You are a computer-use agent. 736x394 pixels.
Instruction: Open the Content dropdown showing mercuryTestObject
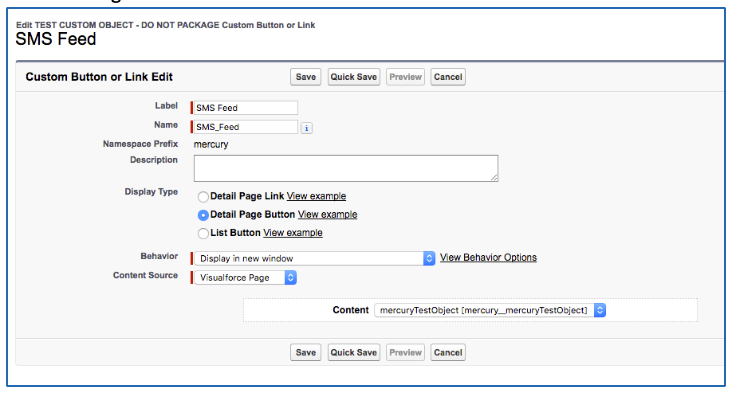[490, 310]
